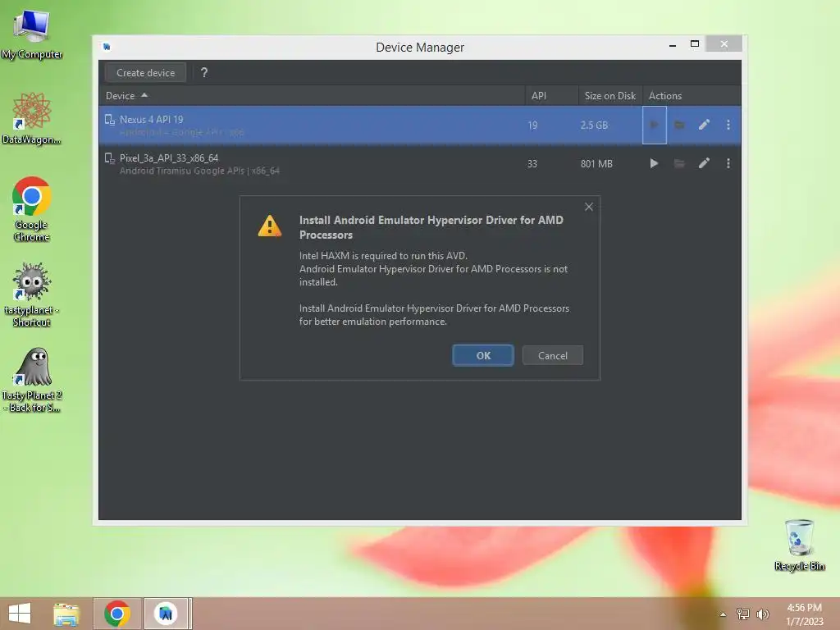Viewport: 840px width, 630px height.
Task: Click the Nexus 4 device type icon
Action: point(110,120)
